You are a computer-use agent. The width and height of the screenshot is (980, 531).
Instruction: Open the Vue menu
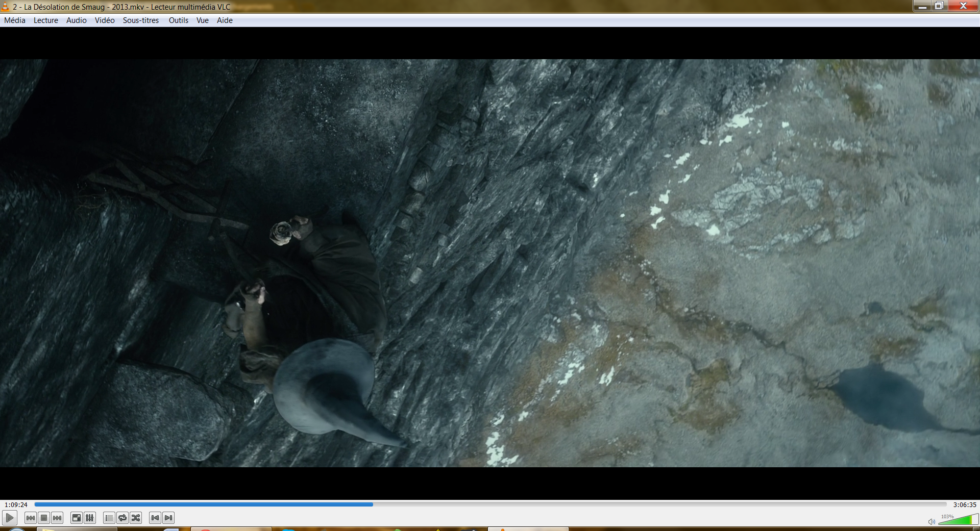(203, 20)
